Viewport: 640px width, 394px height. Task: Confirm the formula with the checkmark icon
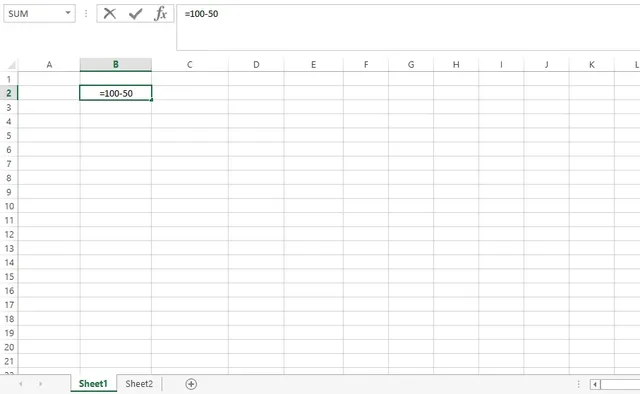(136, 14)
